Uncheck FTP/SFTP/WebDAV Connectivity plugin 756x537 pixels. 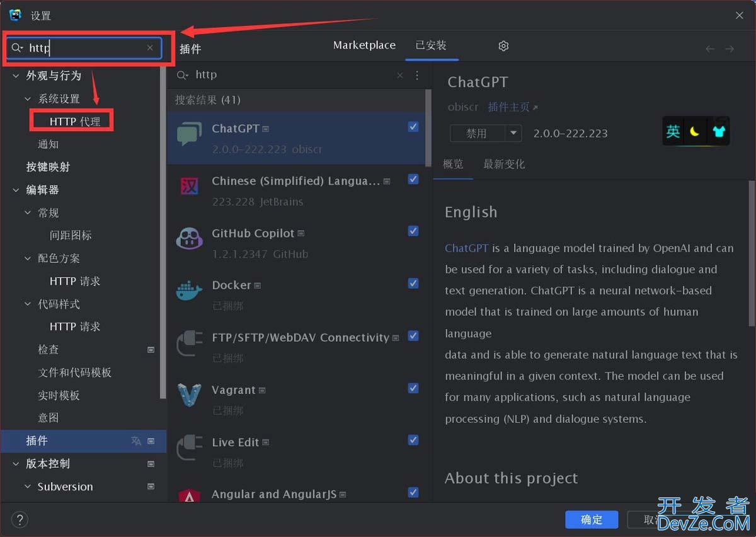413,336
